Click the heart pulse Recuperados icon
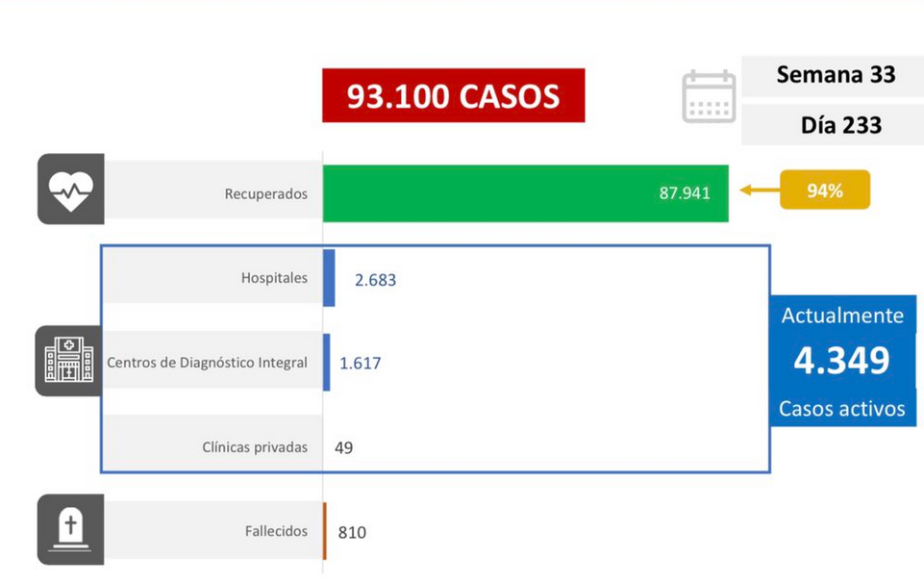This screenshot has width=924, height=583. point(71,190)
